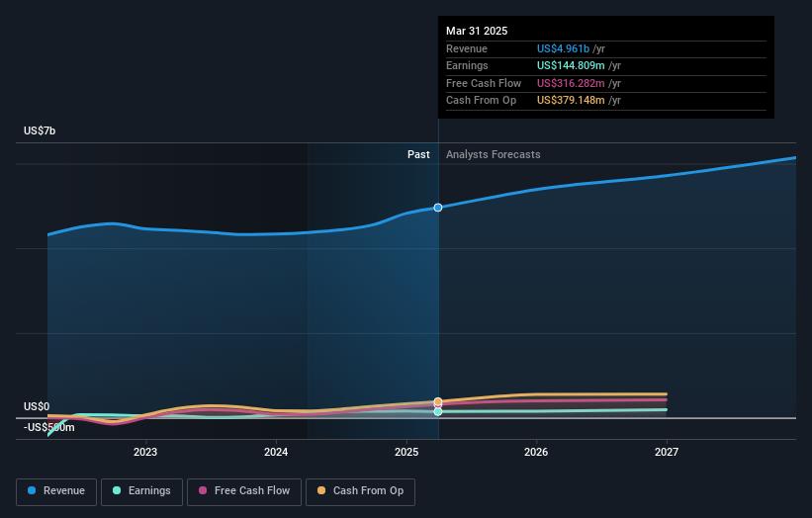Select the 2024 x-axis label

tap(276, 453)
